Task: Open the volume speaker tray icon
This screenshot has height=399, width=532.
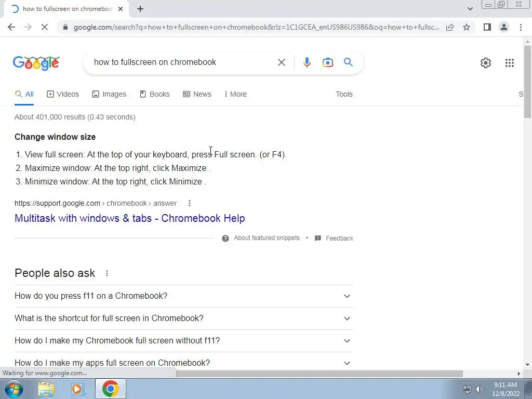Action: point(480,389)
